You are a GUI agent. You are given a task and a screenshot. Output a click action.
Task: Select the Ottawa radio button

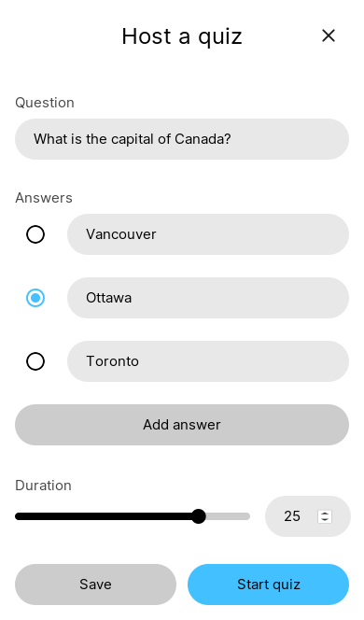point(35,298)
